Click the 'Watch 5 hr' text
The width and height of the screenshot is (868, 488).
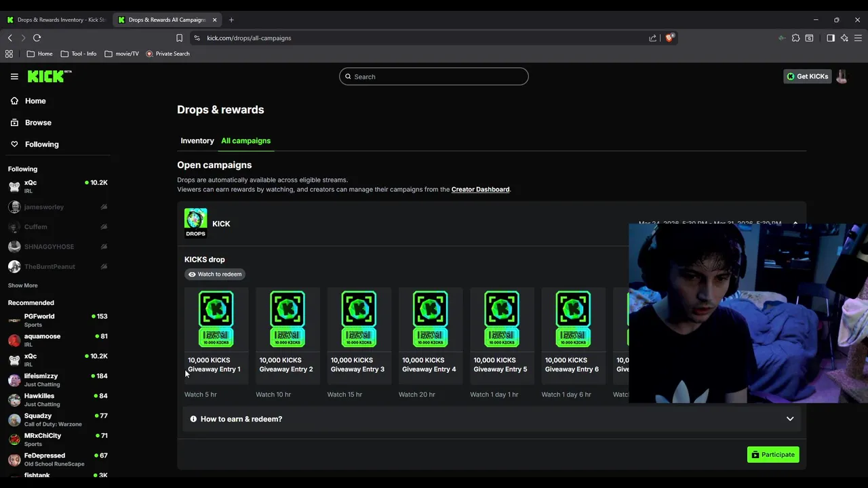(x=201, y=394)
